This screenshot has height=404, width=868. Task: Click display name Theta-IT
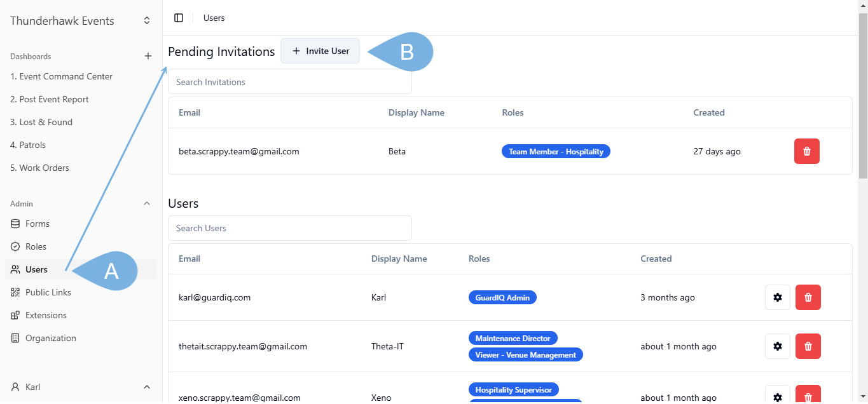coord(387,346)
